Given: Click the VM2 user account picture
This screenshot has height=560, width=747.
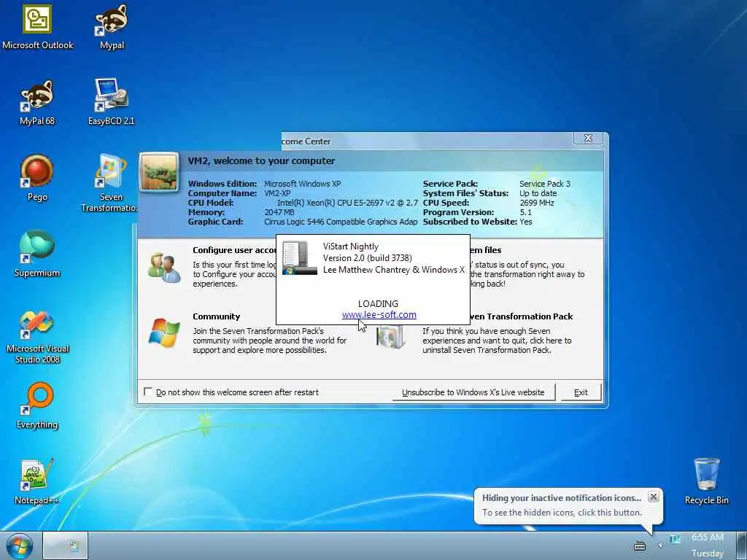Looking at the screenshot, I should [159, 172].
